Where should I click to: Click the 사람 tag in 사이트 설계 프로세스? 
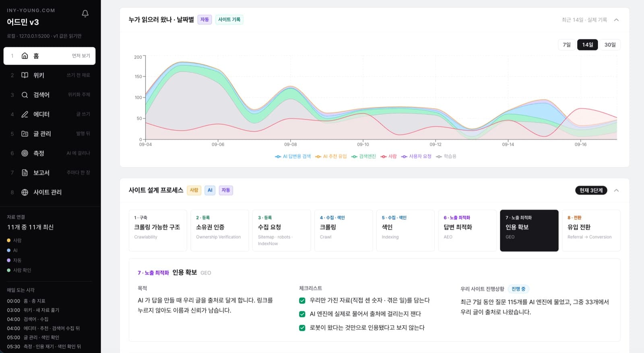194,190
